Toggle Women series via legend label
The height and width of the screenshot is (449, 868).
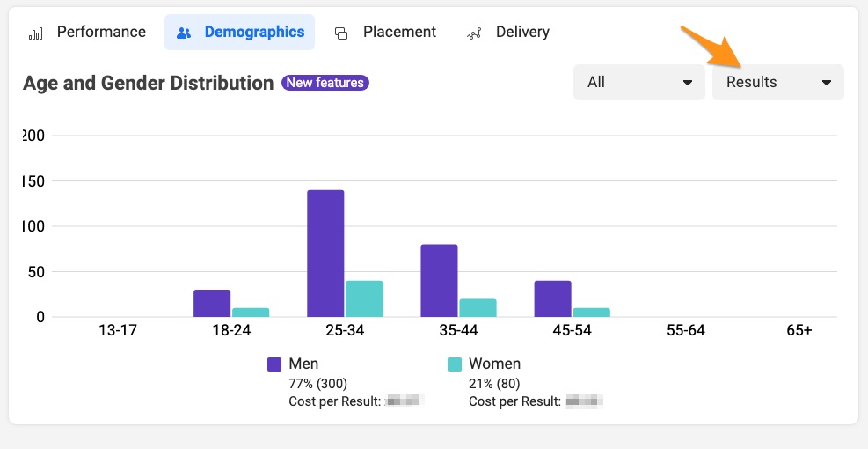coord(494,364)
